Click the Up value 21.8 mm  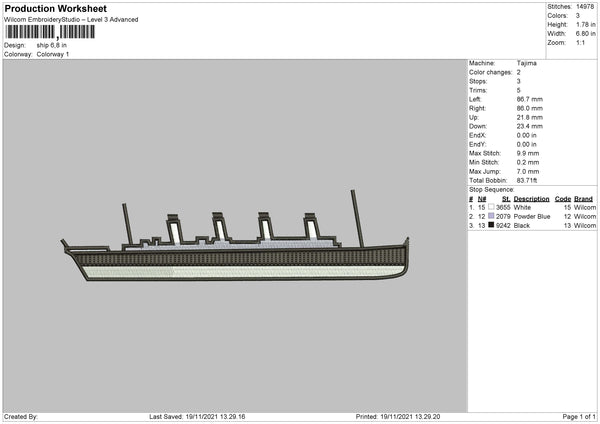(530, 117)
